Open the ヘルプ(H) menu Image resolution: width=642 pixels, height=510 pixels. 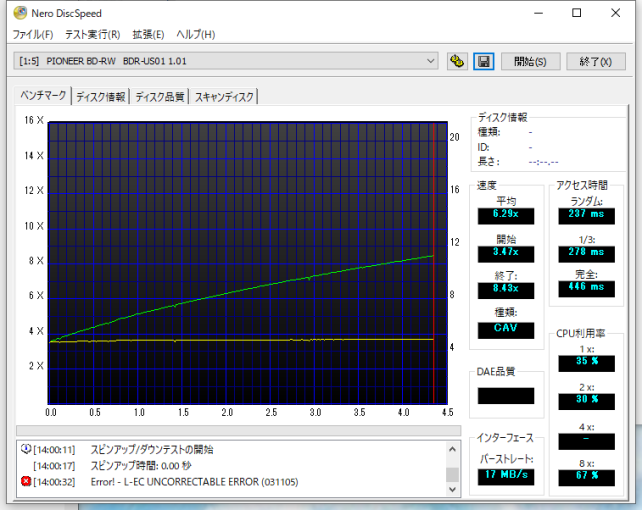coord(195,34)
